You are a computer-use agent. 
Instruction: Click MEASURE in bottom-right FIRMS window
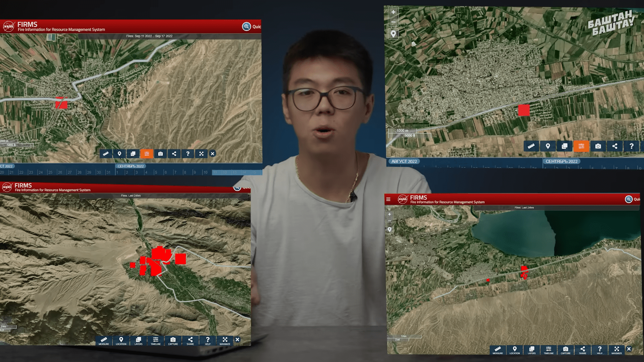498,350
